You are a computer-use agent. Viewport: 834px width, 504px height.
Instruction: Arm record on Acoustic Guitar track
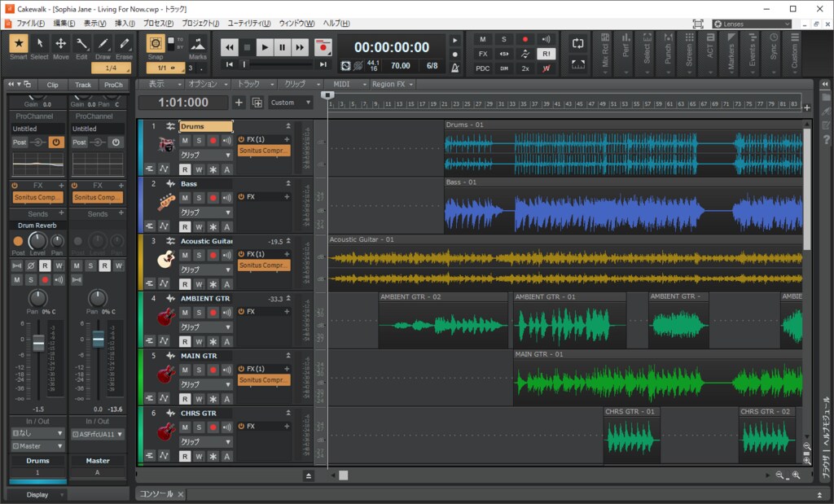coord(213,255)
